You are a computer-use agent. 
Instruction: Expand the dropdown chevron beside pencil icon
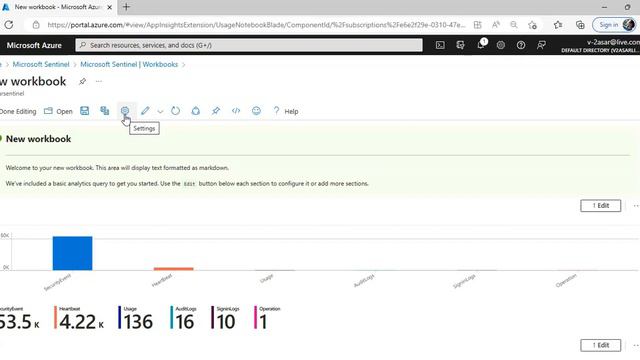click(x=160, y=111)
